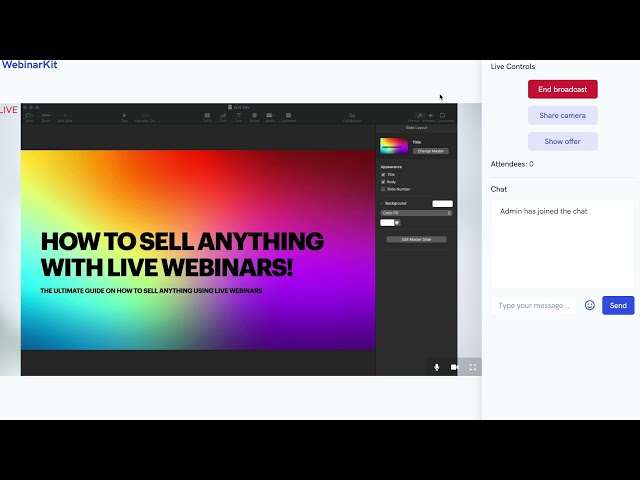This screenshot has width=640, height=480.
Task: Click the Keynote document title in titlebar
Action: pos(239,107)
